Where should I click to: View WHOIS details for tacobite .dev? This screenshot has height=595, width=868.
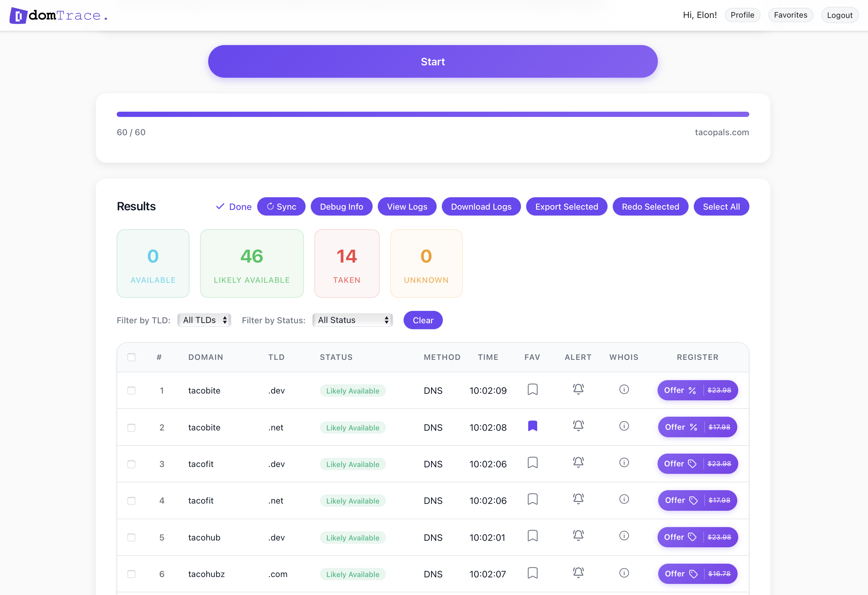coord(624,389)
